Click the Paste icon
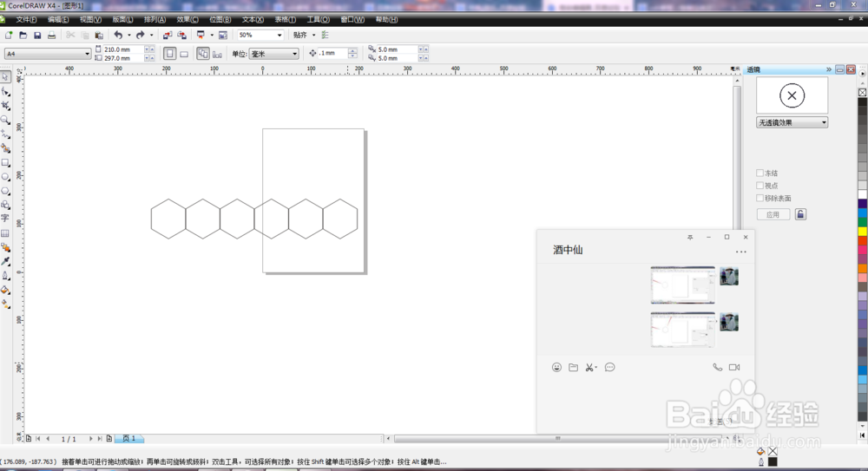Screen dimensions: 868x471 click(99, 35)
